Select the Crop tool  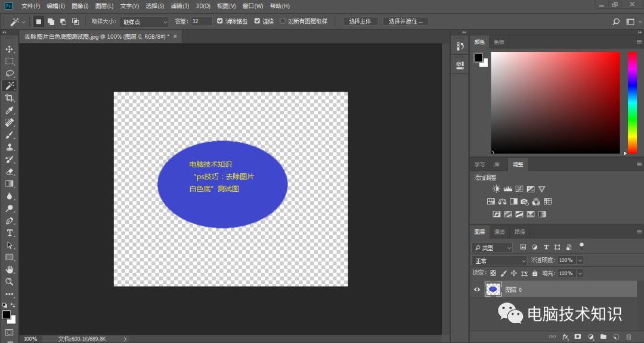coord(10,98)
